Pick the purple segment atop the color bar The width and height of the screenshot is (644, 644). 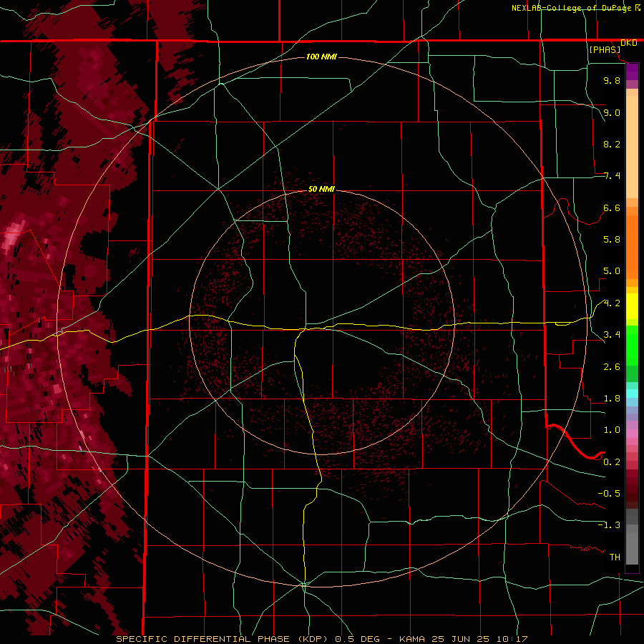tap(632, 72)
